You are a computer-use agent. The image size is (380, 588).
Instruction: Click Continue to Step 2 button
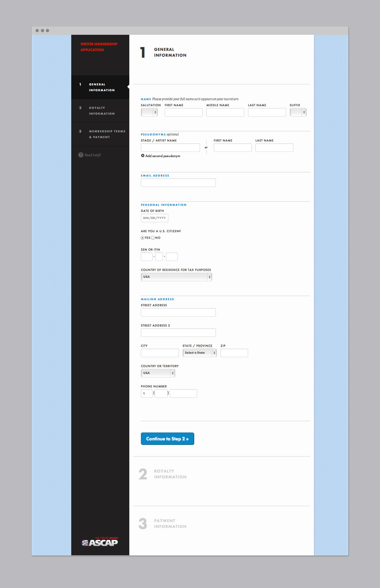point(167,439)
